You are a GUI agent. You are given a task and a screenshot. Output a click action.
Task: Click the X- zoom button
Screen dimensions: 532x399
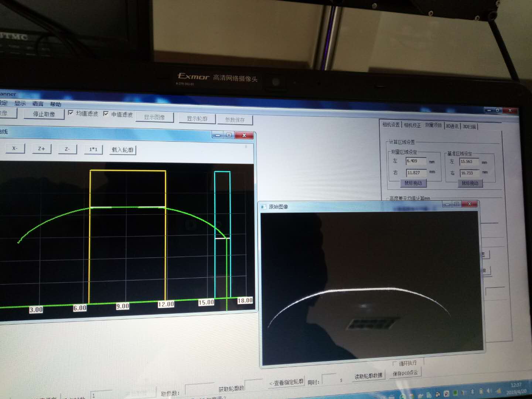[15, 149]
